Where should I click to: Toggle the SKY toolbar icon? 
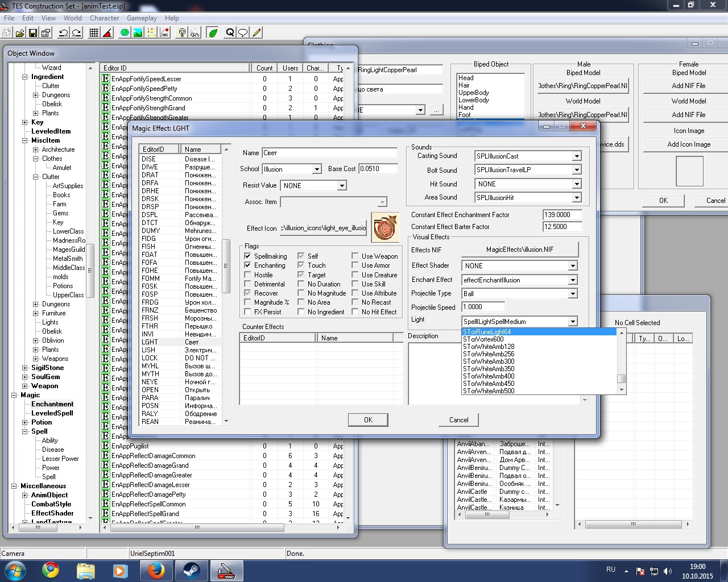pos(195,33)
